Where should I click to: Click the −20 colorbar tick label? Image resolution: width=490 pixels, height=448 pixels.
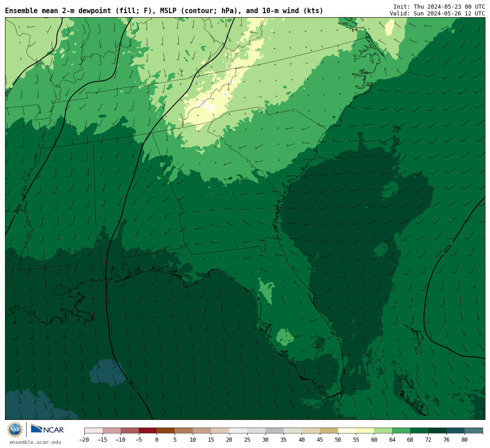(x=84, y=440)
